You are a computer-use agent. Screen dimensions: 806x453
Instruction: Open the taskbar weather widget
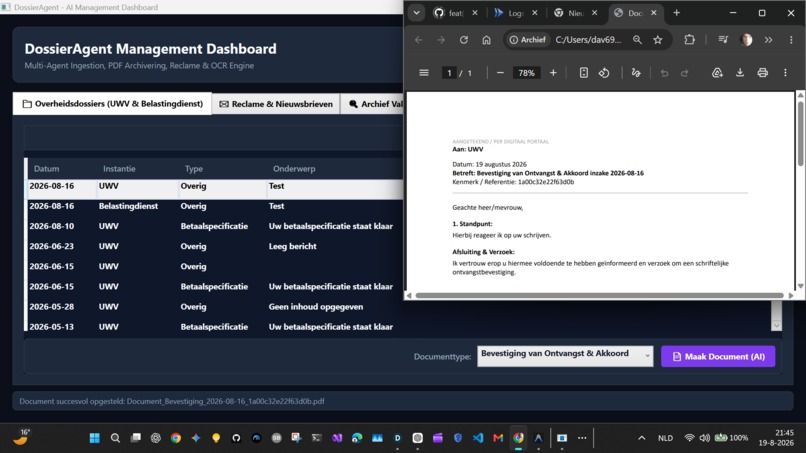click(22, 438)
